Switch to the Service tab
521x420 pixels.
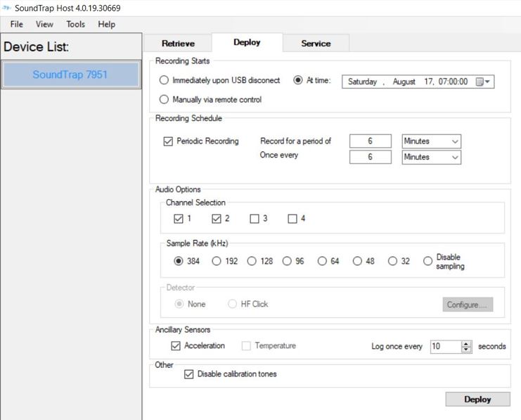[316, 44]
